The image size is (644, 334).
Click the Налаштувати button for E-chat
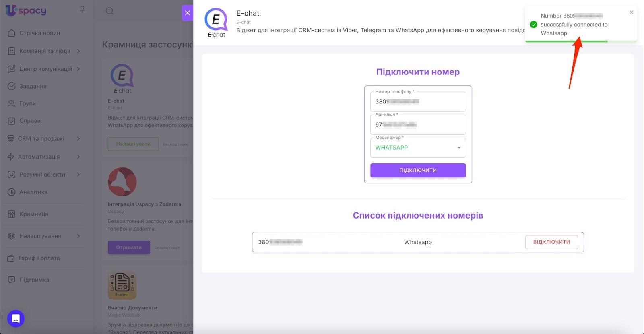coord(133,144)
